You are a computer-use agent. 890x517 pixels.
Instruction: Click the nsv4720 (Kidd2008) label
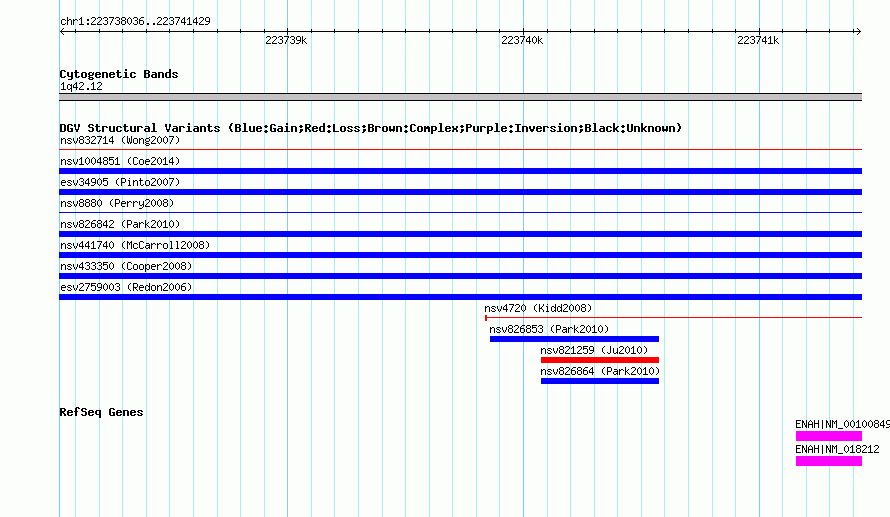click(538, 308)
